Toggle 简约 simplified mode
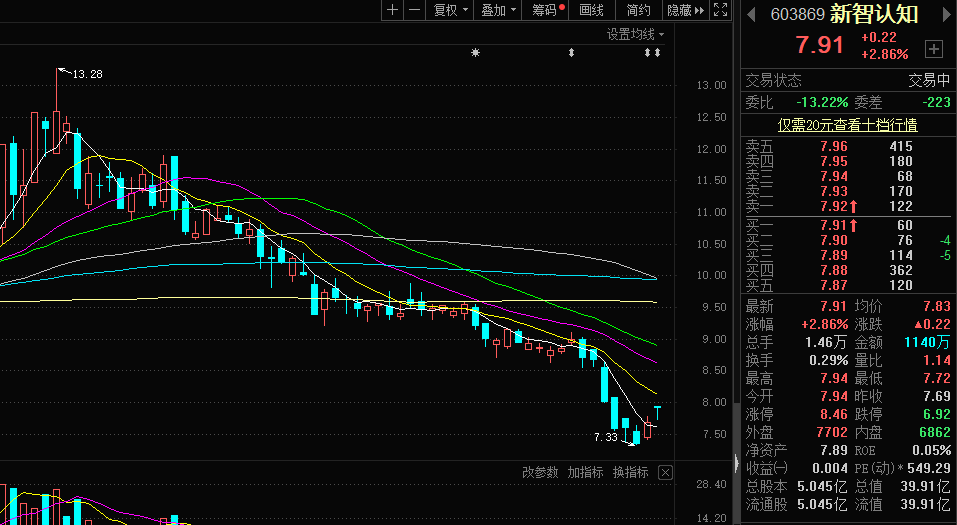 [638, 10]
